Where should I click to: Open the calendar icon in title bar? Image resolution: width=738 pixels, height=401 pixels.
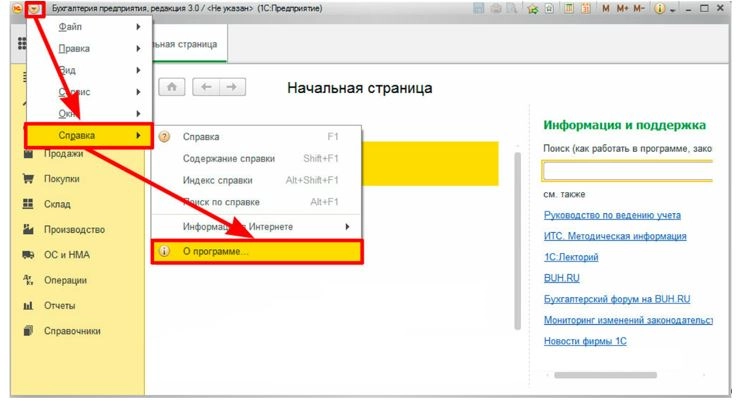[586, 8]
